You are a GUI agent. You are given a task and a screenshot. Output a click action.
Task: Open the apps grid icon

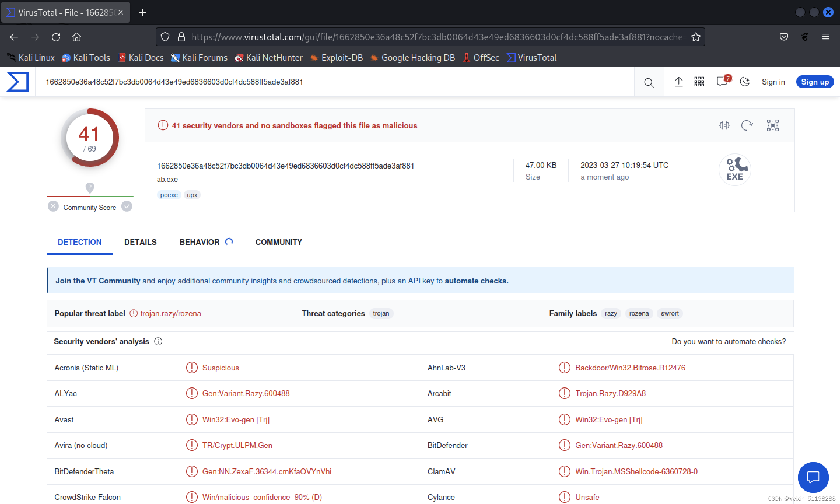click(699, 81)
